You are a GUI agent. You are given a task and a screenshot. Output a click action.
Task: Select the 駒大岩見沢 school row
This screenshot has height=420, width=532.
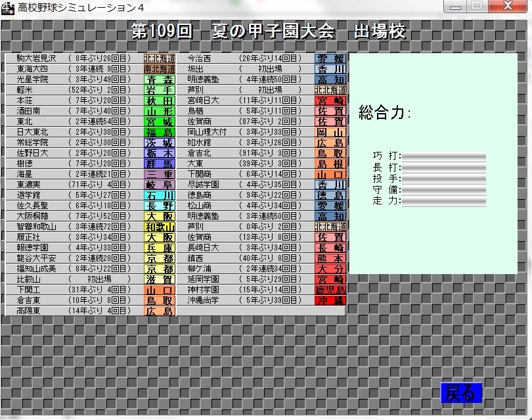click(91, 58)
